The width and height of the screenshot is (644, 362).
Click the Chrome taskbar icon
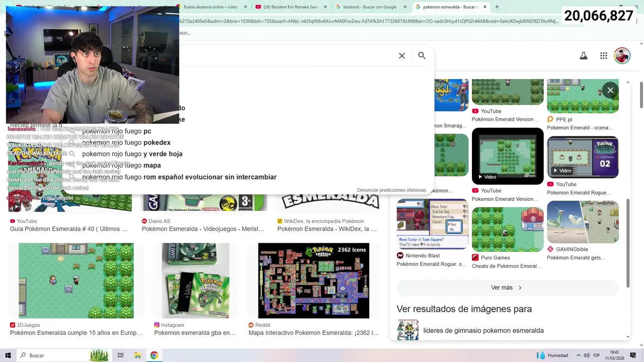point(154,355)
